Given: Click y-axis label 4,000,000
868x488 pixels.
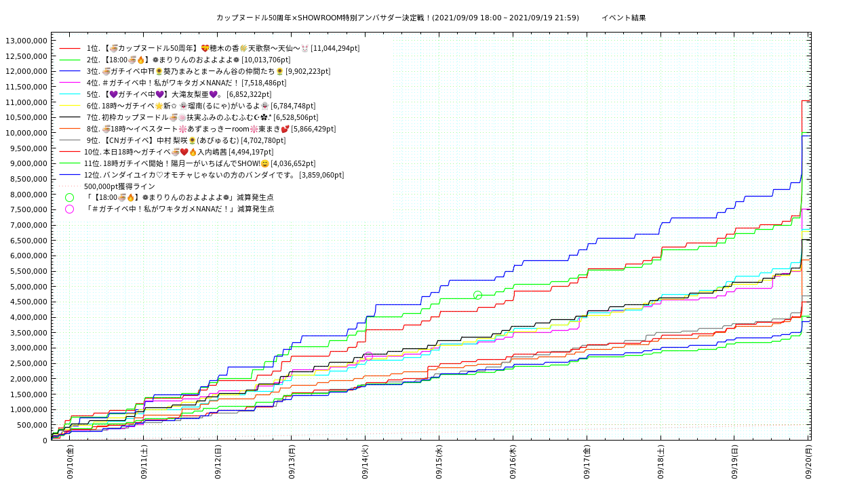Looking at the screenshot, I should point(29,317).
